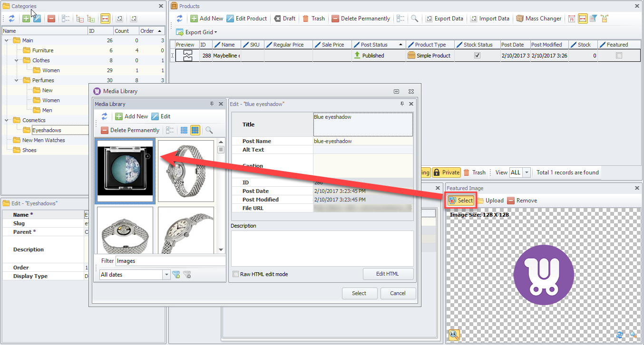644x345 pixels.
Task: Enable Raw HTML edit mode
Action: coord(235,274)
